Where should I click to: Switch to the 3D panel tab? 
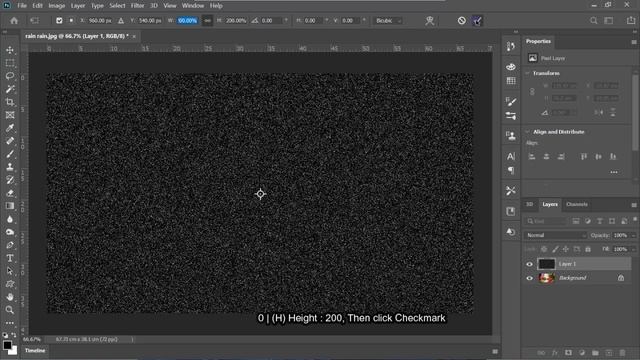point(529,204)
